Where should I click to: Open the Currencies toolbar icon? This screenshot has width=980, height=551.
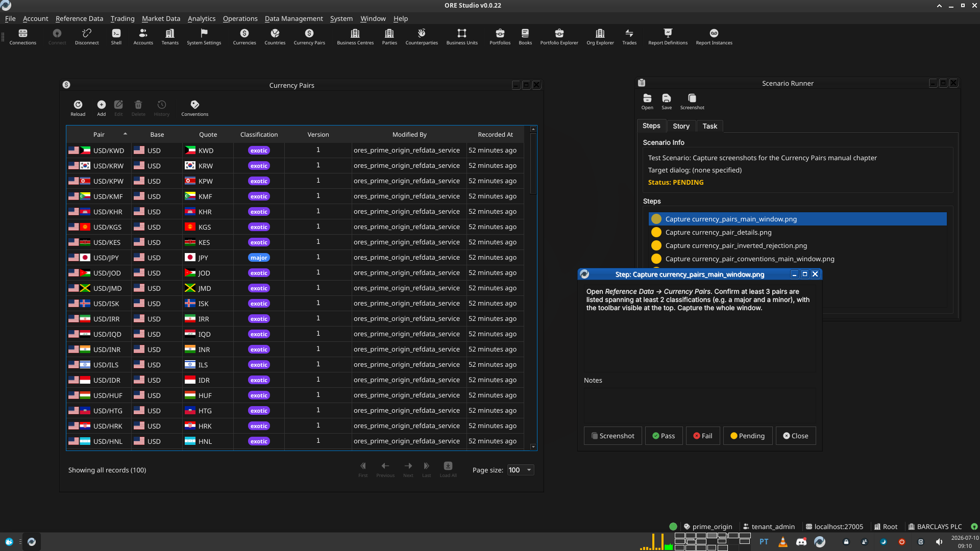(x=244, y=37)
